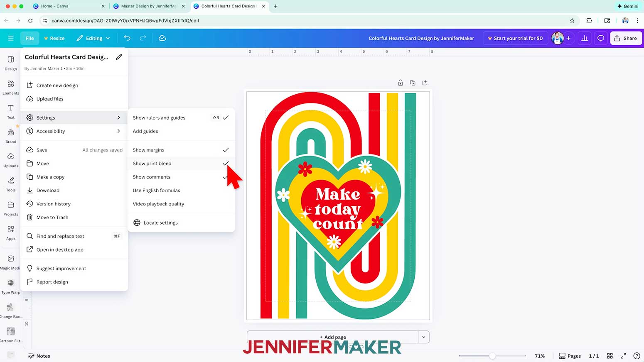Click the Redo arrow
This screenshot has height=362, width=644.
[143, 38]
